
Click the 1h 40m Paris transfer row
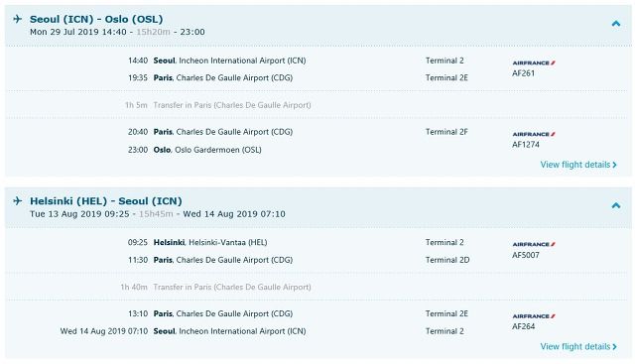click(x=317, y=287)
